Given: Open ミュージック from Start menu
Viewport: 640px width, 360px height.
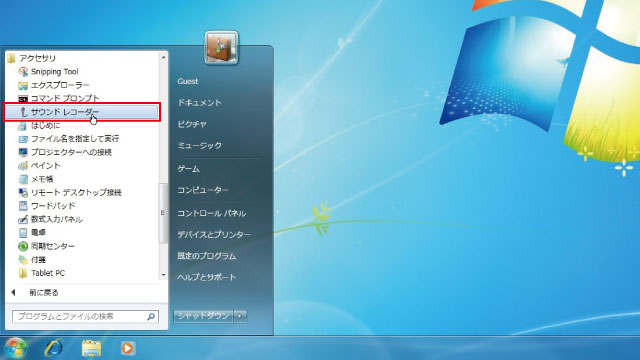Looking at the screenshot, I should click(x=200, y=145).
